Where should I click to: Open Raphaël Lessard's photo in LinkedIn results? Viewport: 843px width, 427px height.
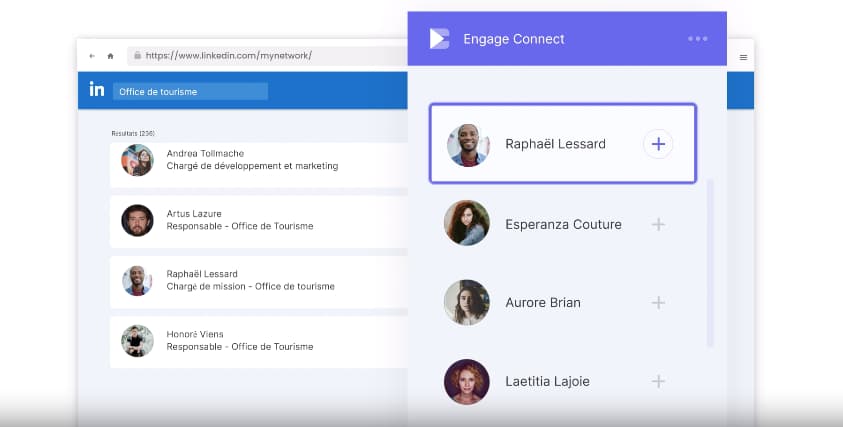point(137,281)
